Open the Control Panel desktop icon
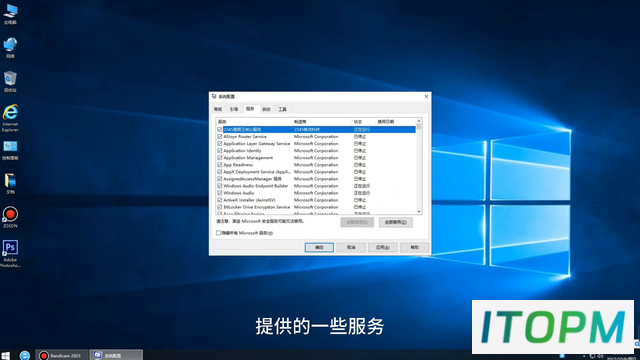Screen dimensions: 640x360 (10, 151)
